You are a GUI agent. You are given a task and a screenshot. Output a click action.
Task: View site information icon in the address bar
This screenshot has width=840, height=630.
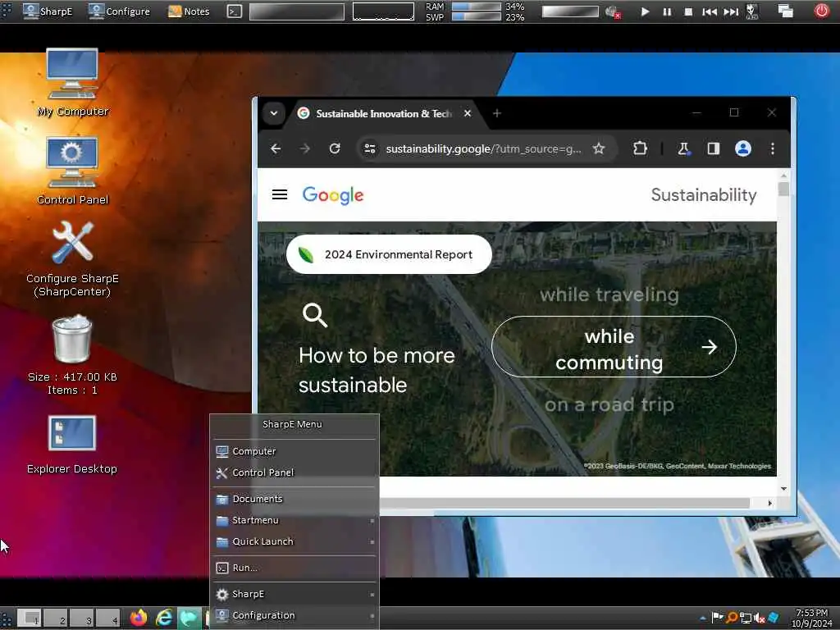(370, 148)
